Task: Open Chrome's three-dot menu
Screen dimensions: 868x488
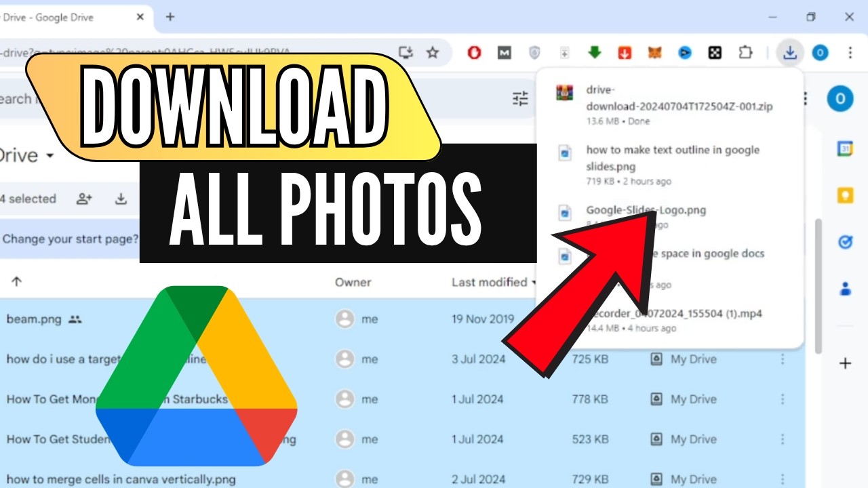Action: (850, 52)
